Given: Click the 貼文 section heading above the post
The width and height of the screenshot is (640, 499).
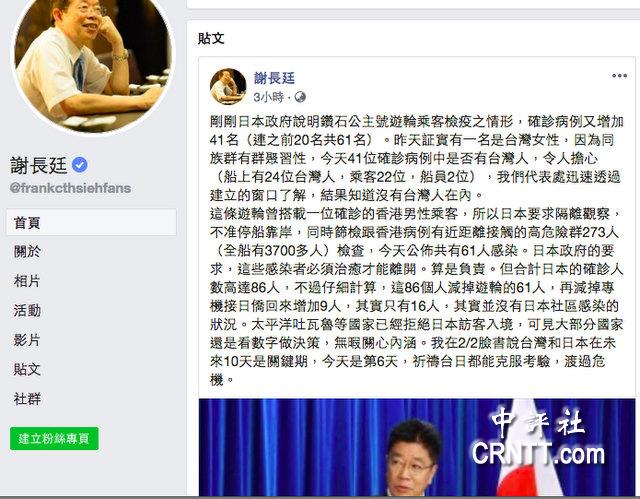Looking at the screenshot, I should 211,38.
